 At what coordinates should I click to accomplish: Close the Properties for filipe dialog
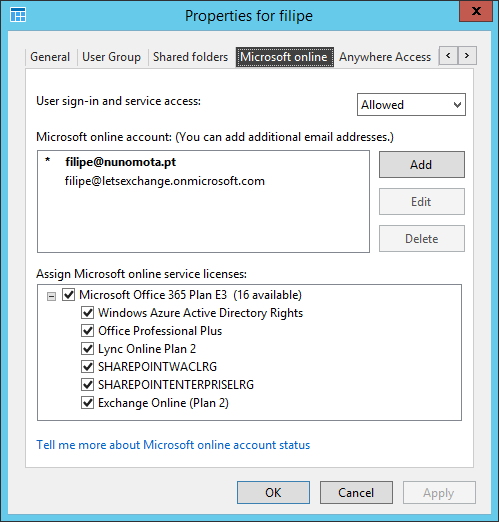pyautogui.click(x=476, y=11)
